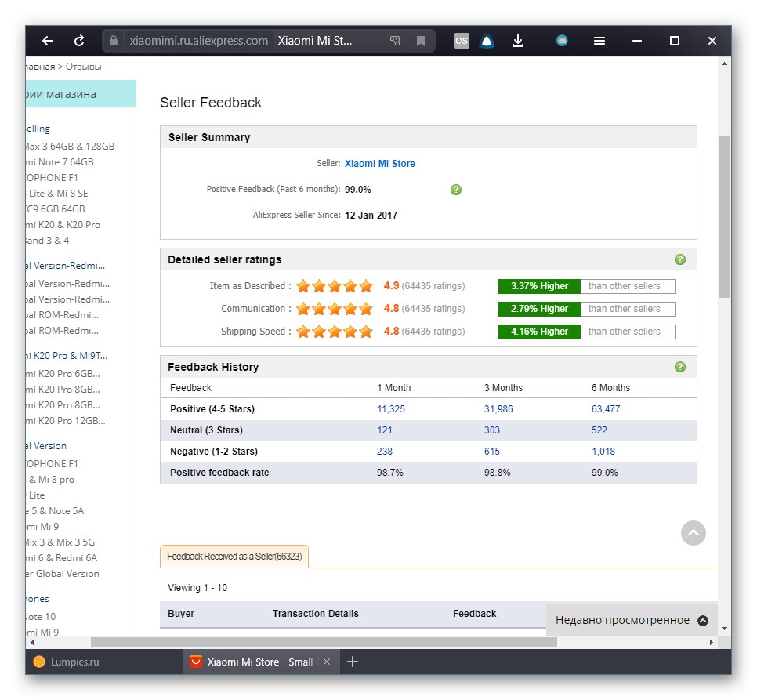Open sidebar category Global Version-Redmi header
Screen dimensions: 757x700
(65, 266)
